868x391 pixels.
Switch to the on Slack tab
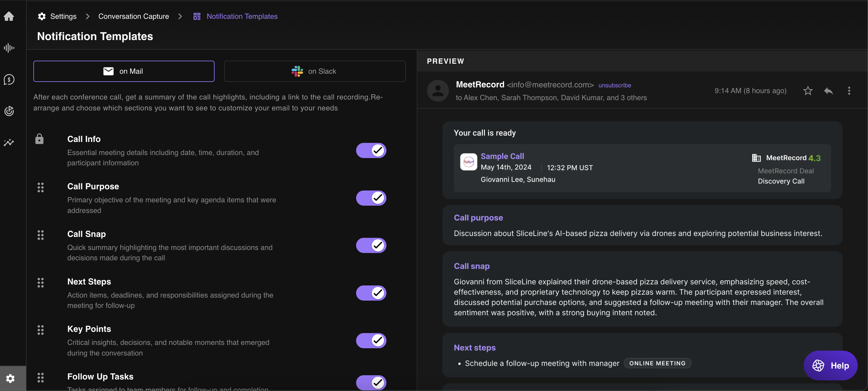(x=315, y=71)
